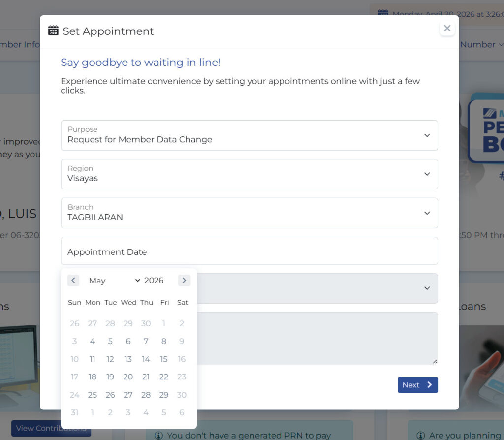The image size is (504, 440).
Task: Select May 19 in the calendar
Action: (110, 377)
